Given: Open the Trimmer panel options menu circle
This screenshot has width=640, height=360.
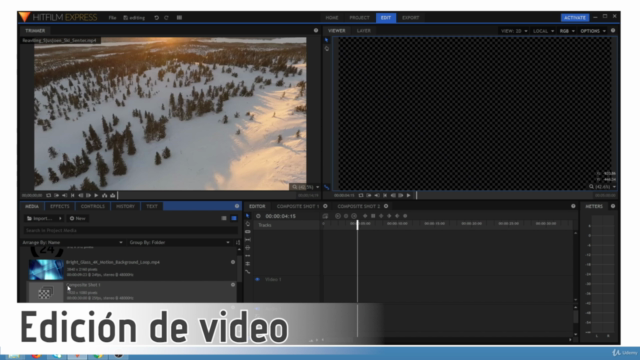Looking at the screenshot, I should (x=316, y=31).
